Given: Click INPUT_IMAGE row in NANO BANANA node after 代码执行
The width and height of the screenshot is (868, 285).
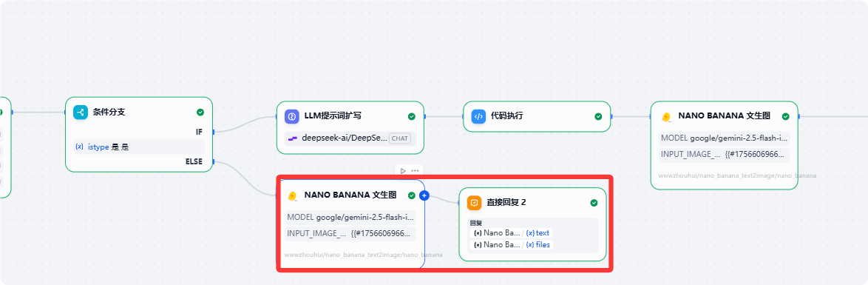Looking at the screenshot, I should (x=724, y=155).
